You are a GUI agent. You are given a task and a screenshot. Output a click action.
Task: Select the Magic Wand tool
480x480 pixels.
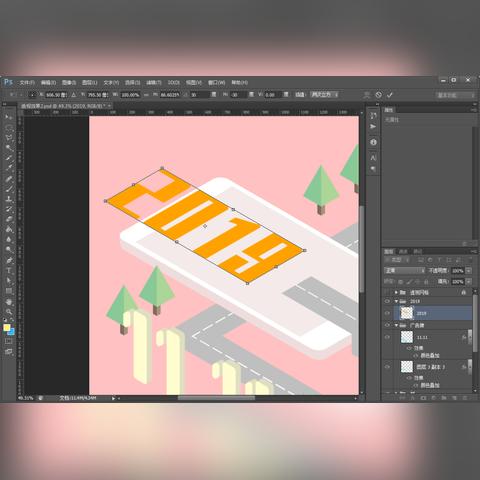tap(9, 148)
